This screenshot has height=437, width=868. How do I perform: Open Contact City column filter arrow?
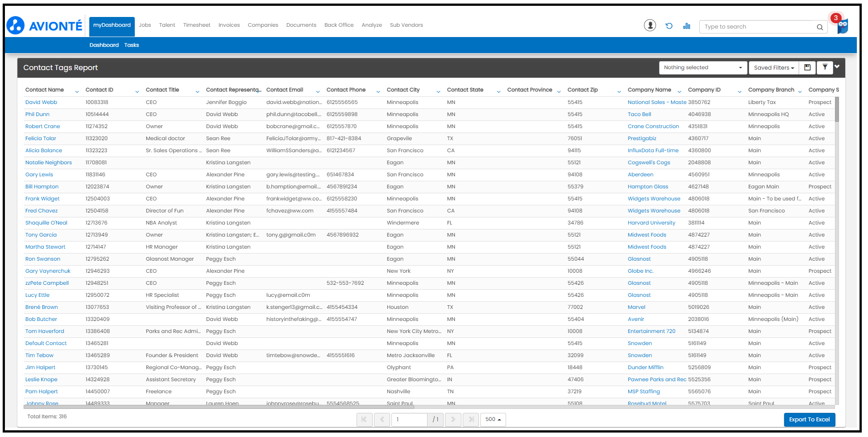click(438, 92)
